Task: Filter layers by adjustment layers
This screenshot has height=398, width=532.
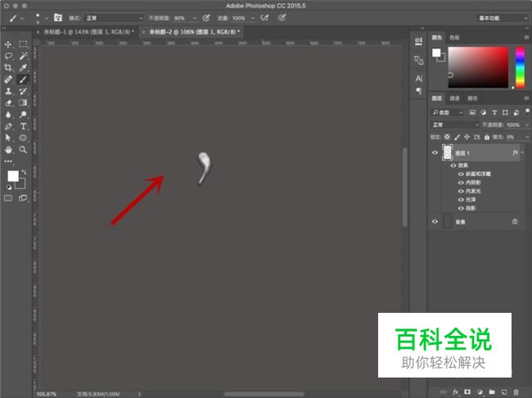Action: point(484,112)
